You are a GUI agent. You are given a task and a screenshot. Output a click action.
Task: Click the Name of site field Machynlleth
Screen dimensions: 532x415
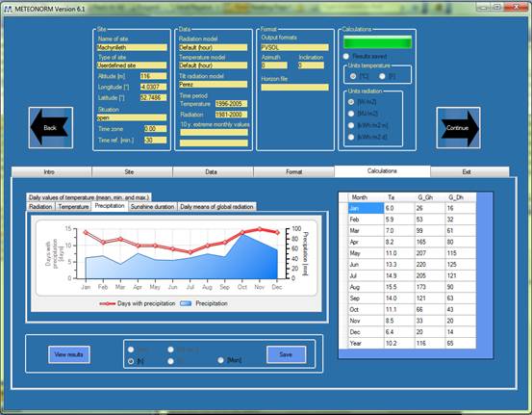point(132,47)
